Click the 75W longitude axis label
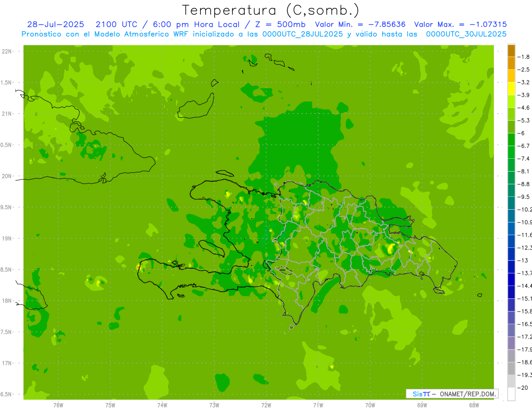The image size is (532, 411). [110, 405]
